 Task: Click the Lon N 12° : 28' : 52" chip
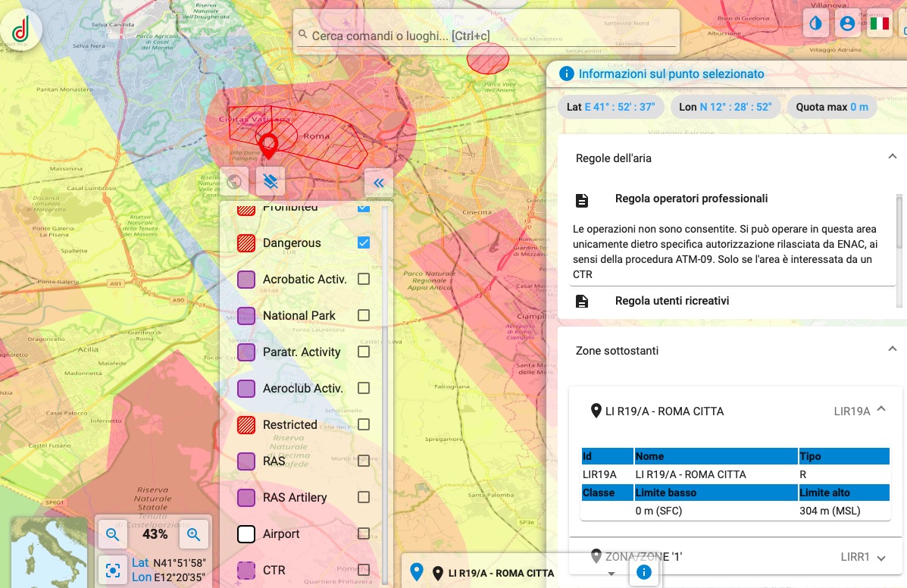pyautogui.click(x=725, y=107)
